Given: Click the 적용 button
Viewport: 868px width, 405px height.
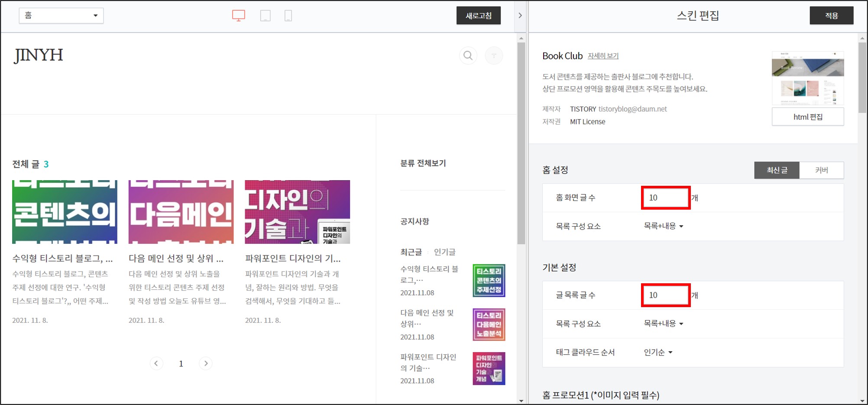Looking at the screenshot, I should (x=832, y=16).
